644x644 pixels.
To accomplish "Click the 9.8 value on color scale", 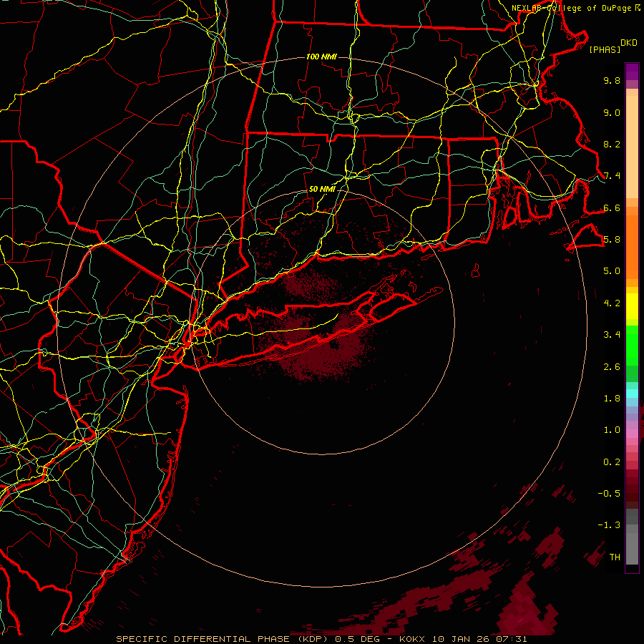I will pyautogui.click(x=612, y=80).
